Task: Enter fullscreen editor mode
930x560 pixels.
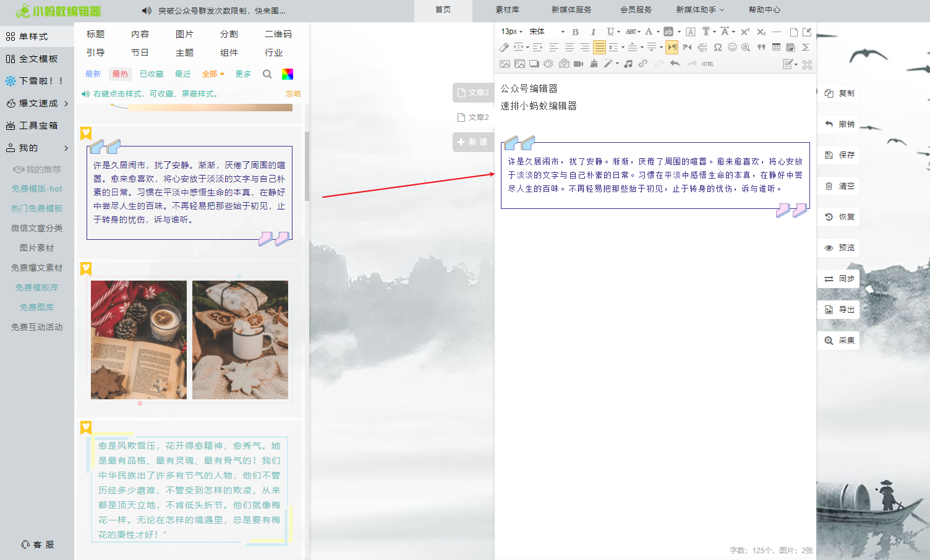Action: [807, 64]
